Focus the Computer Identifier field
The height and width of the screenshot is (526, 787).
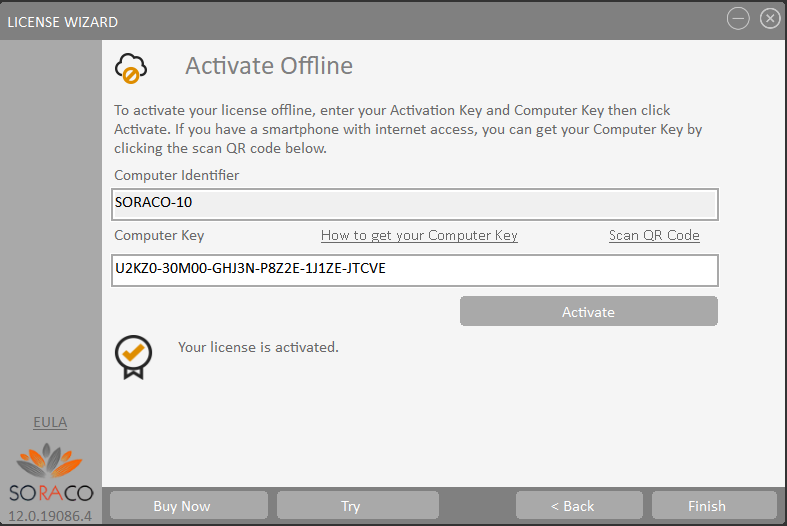click(415, 204)
